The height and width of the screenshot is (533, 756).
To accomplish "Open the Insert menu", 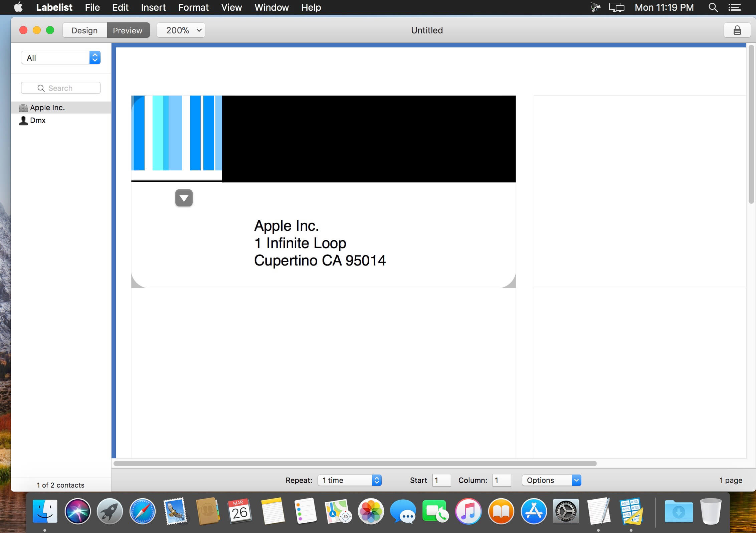I will pyautogui.click(x=153, y=7).
